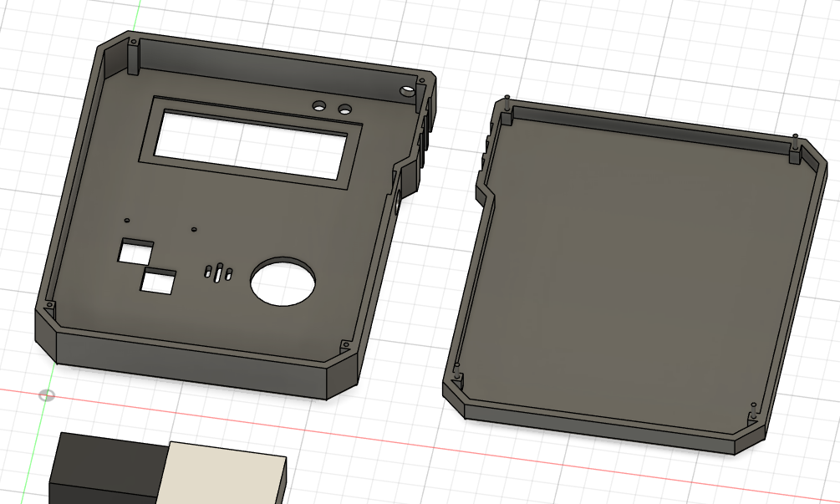The height and width of the screenshot is (504, 840).
Task: Click the origin point circle marker
Action: [x=47, y=396]
